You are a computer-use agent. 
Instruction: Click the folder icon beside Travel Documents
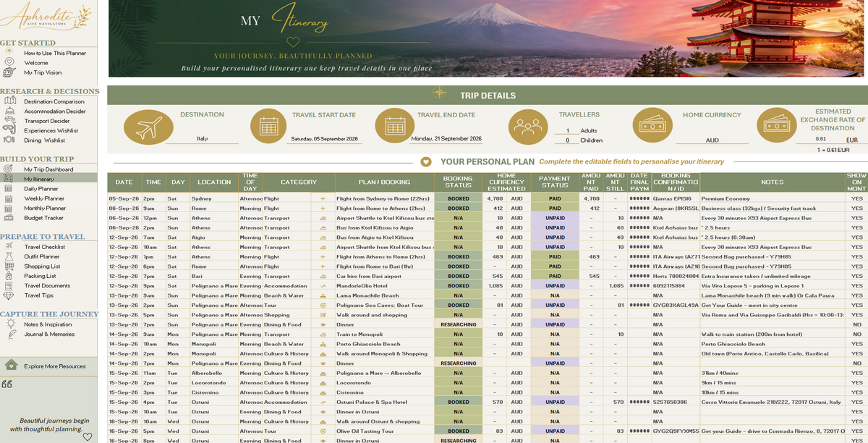(9, 285)
